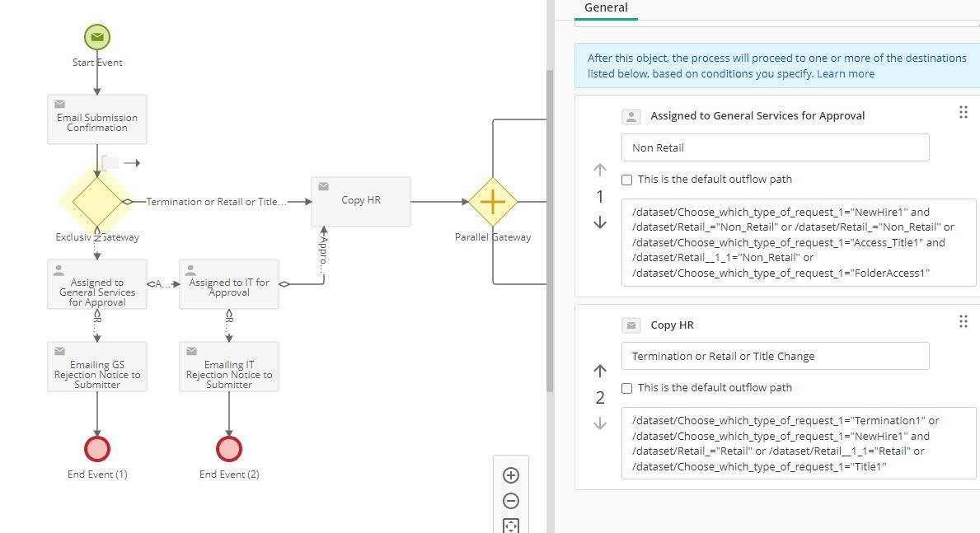This screenshot has height=533, width=980.
Task: Move Non Retail path down one position
Action: [600, 222]
